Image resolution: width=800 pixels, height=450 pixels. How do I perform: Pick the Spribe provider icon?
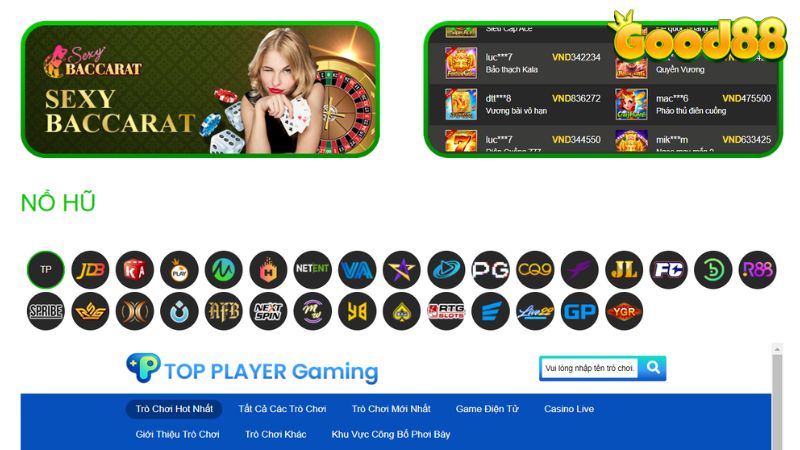[46, 311]
